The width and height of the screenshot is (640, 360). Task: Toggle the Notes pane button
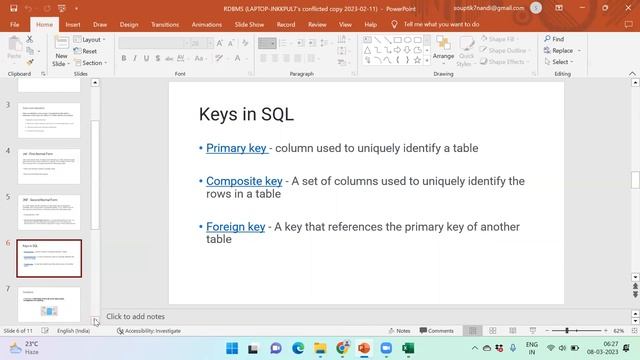[x=399, y=331]
